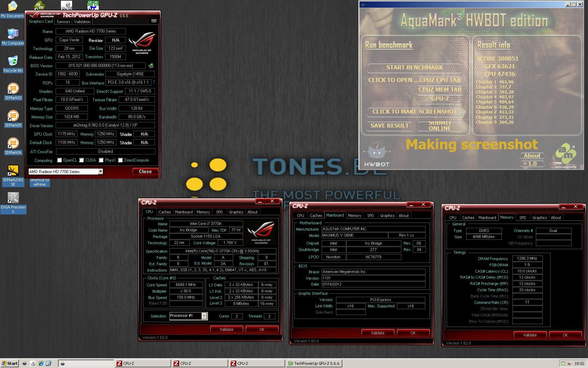
Task: Select the Memory tab in the middle CPU-Z window
Action: click(x=354, y=216)
